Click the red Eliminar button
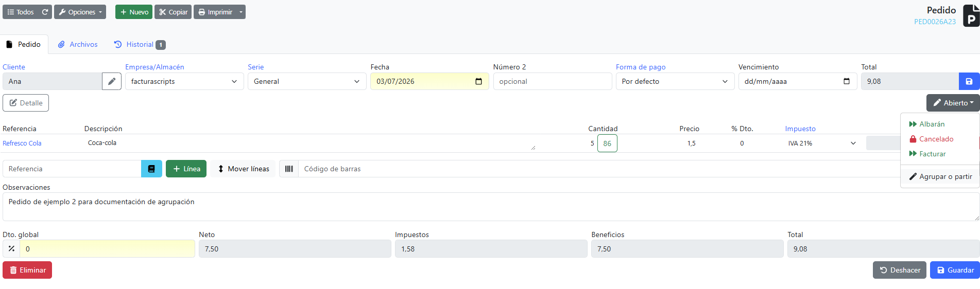 point(27,270)
